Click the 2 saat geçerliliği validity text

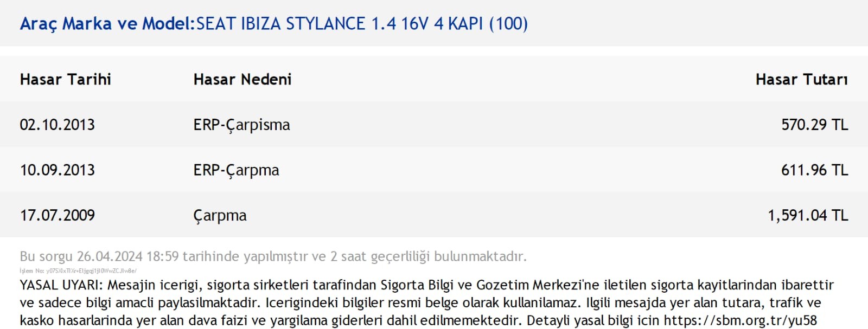(x=380, y=256)
